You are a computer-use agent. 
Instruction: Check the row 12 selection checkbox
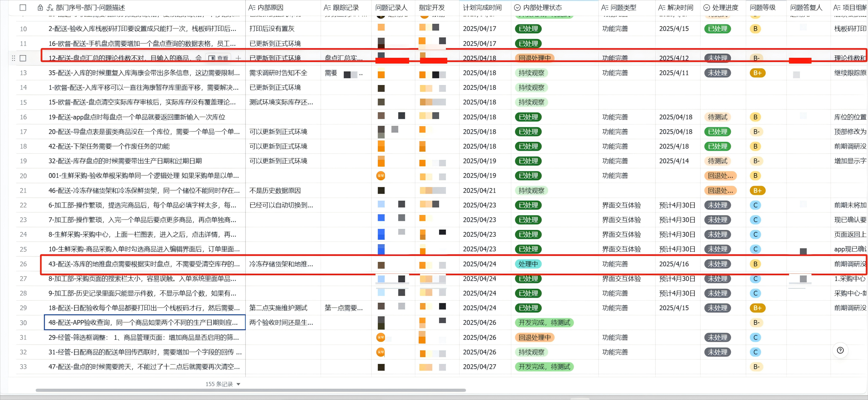(x=23, y=58)
